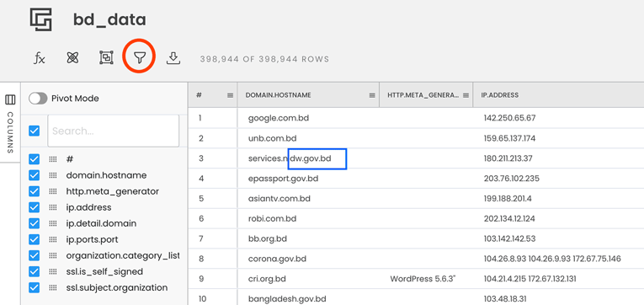Image resolution: width=644 pixels, height=305 pixels.
Task: Sort by the HTTP.META_GENERA... column header
Action: pos(423,95)
